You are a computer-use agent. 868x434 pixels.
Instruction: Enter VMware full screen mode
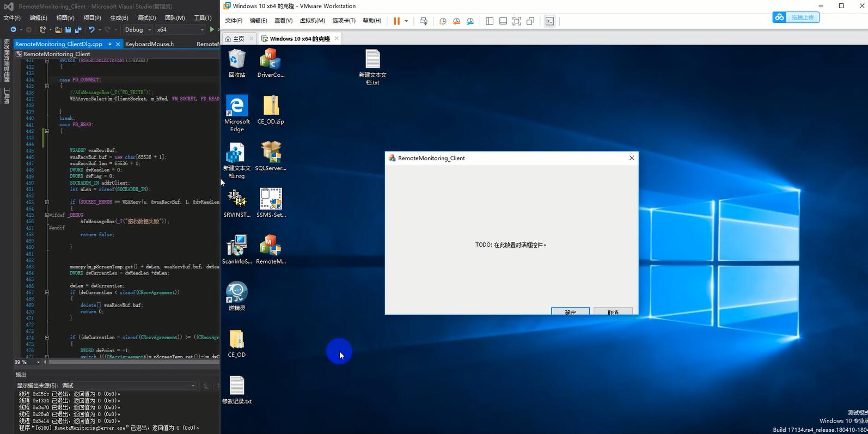517,21
